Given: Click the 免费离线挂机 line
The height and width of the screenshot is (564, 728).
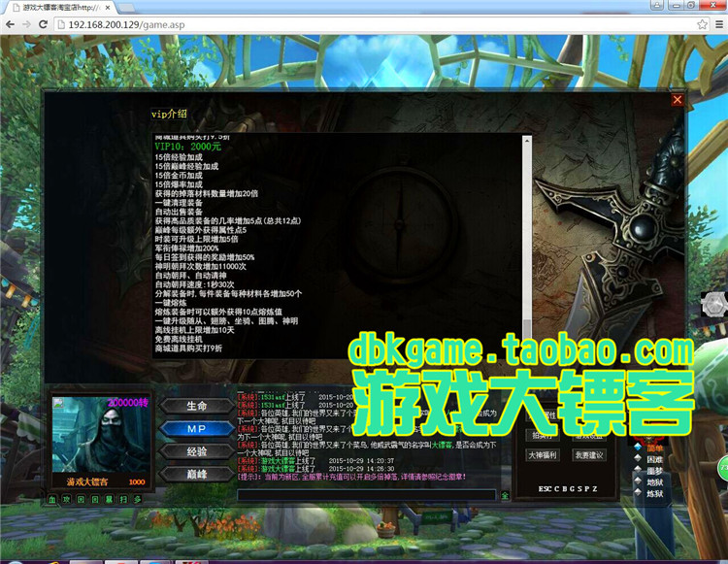Looking at the screenshot, I should (x=179, y=340).
